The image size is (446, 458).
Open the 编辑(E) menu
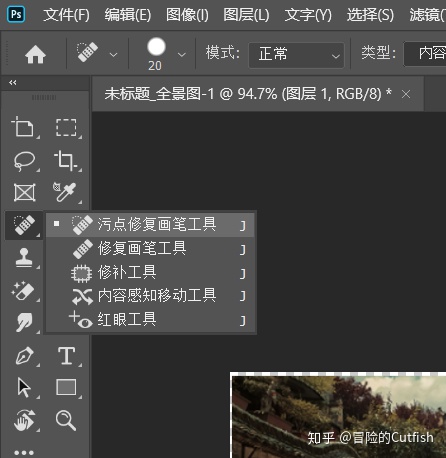click(x=128, y=15)
